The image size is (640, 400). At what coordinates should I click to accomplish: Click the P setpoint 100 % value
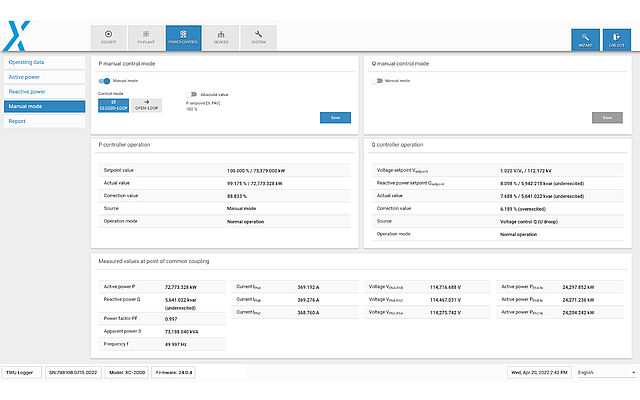(191, 109)
